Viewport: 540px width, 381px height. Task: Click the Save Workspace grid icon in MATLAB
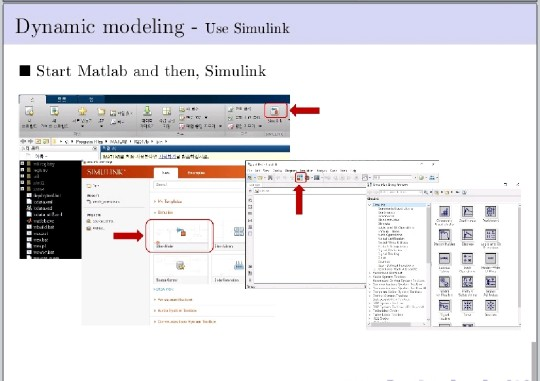click(x=167, y=111)
